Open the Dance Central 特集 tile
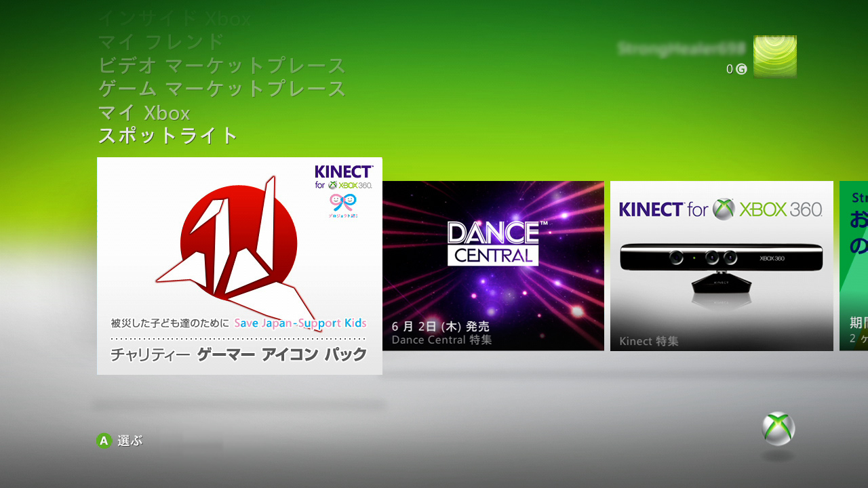This screenshot has width=868, height=488. click(493, 266)
